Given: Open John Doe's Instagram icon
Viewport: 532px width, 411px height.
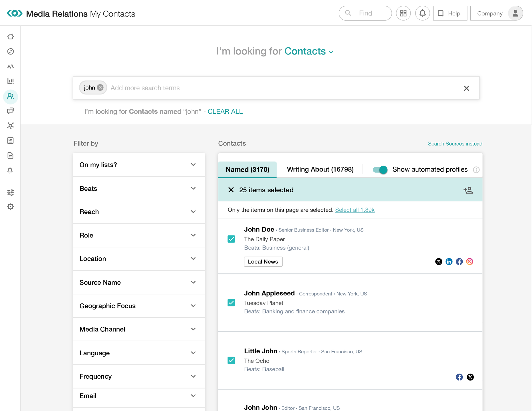Looking at the screenshot, I should (x=469, y=261).
